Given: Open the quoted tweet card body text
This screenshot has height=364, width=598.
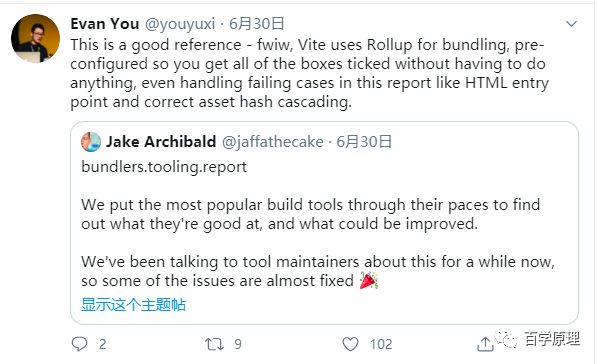Looking at the screenshot, I should coord(318,243).
